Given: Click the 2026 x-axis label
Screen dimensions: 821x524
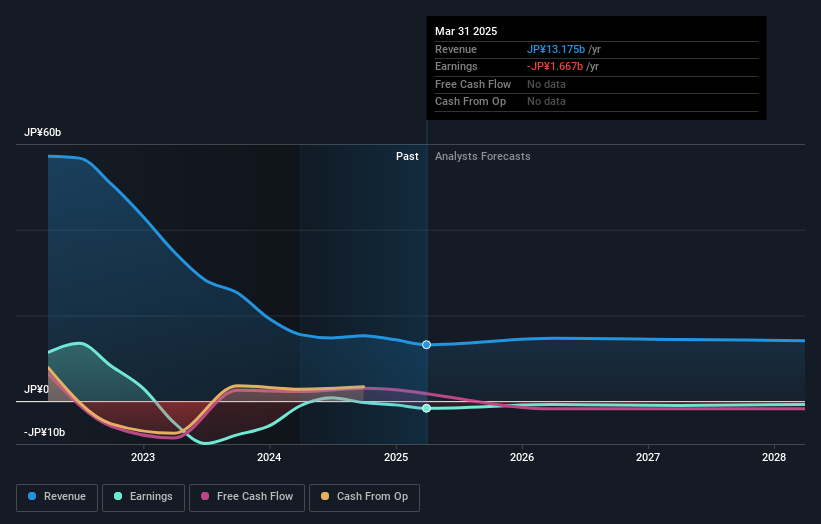Looking at the screenshot, I should (522, 458).
